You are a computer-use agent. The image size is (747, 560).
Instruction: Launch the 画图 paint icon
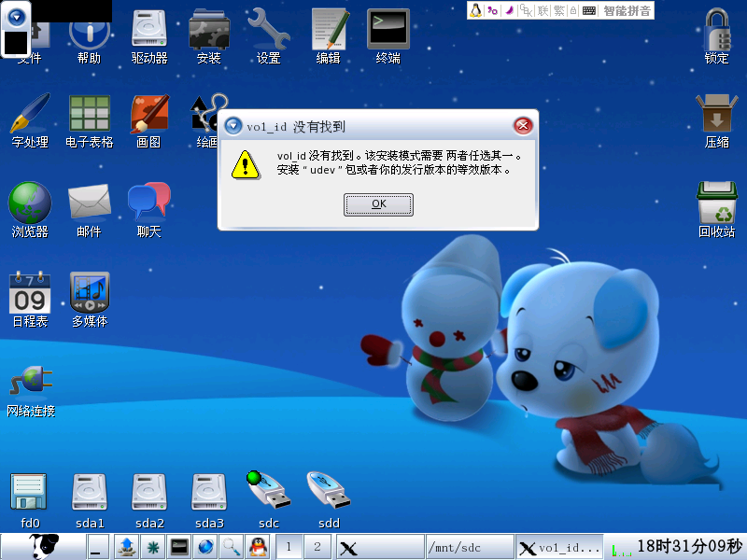tap(149, 121)
